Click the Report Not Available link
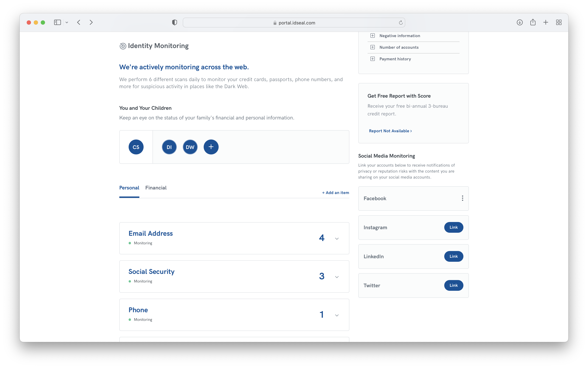 tap(390, 131)
